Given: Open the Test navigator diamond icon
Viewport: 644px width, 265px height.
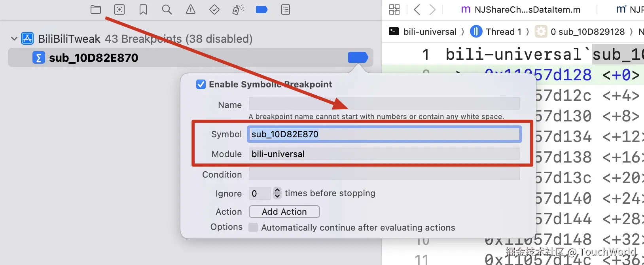Looking at the screenshot, I should 214,9.
